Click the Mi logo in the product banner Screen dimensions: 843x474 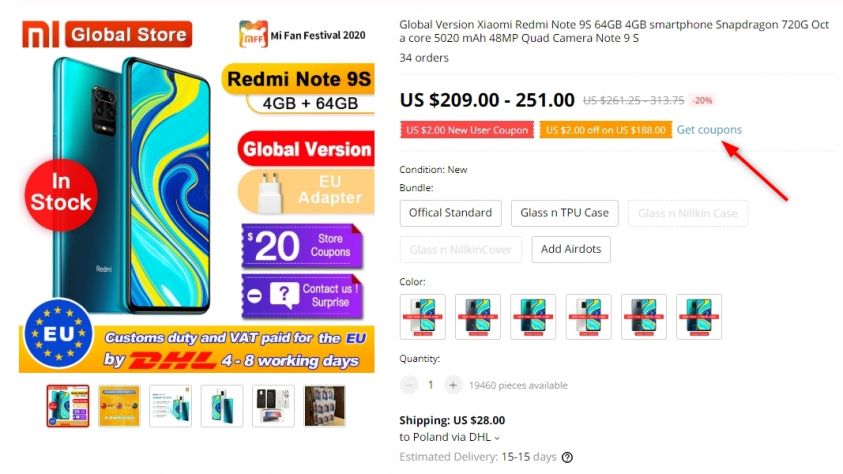click(40, 34)
